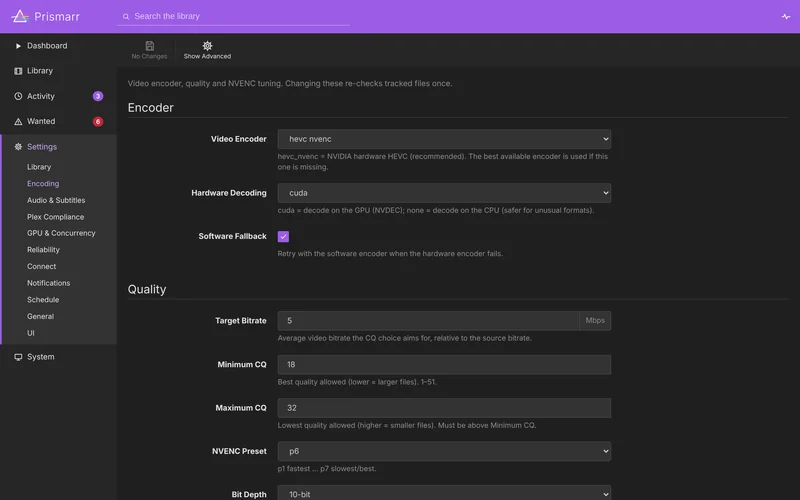Open General settings
The width and height of the screenshot is (800, 500).
[x=40, y=316]
